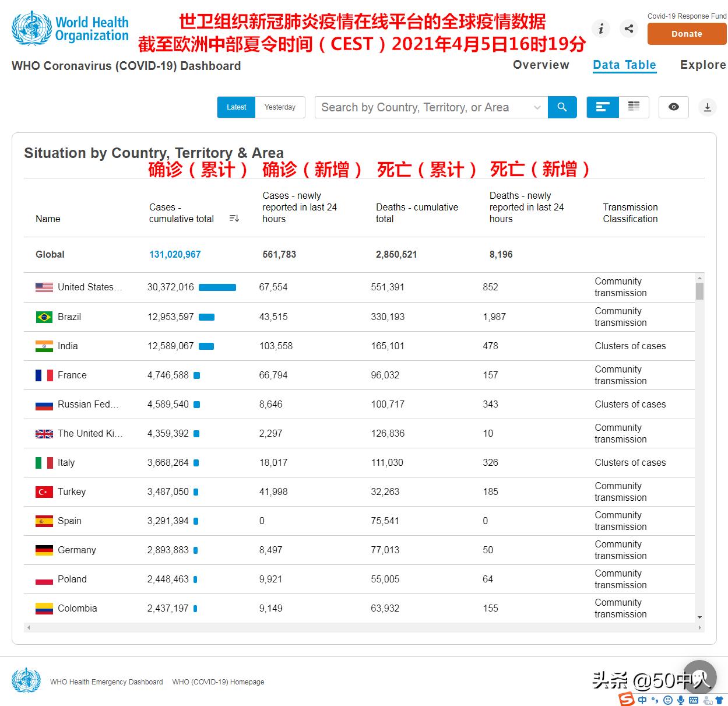Expand the country search dropdown arrow
The height and width of the screenshot is (706, 728).
pos(537,107)
